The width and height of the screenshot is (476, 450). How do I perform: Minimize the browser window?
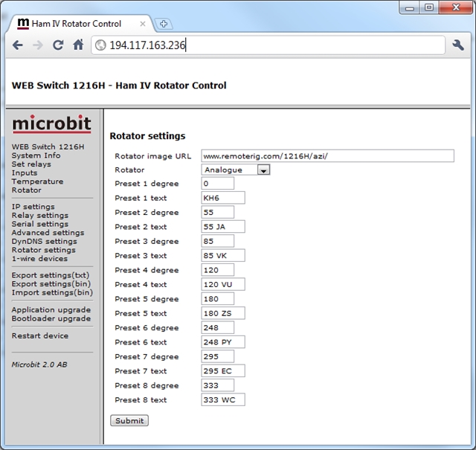point(410,7)
